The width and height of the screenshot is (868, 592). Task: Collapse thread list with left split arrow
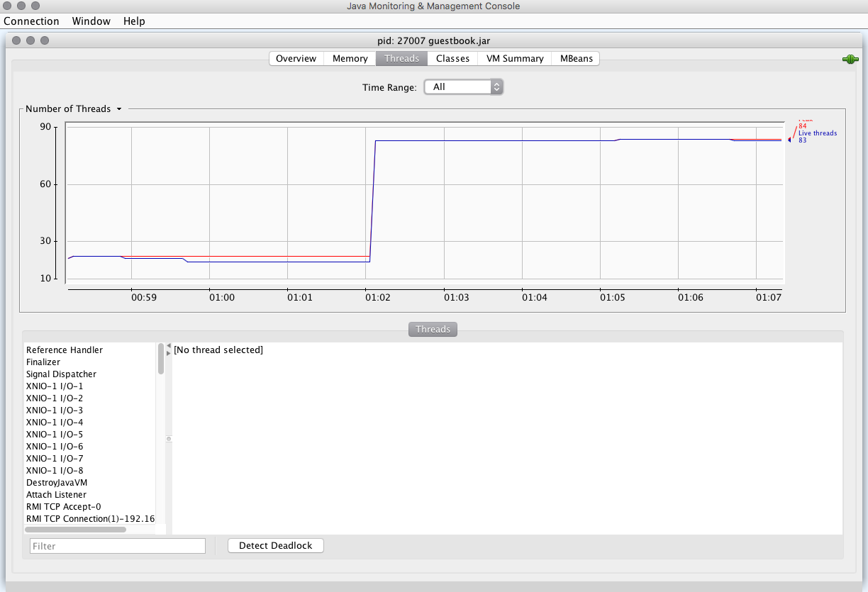[x=169, y=346]
